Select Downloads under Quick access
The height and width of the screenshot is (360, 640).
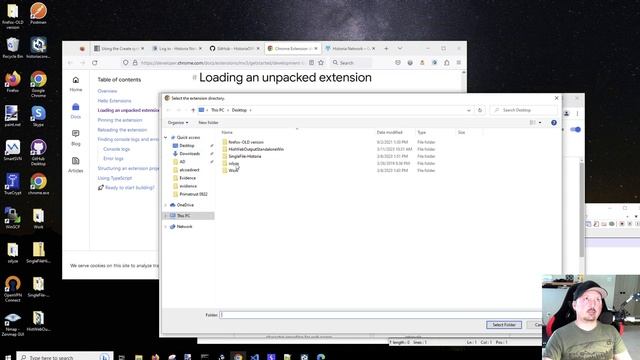pos(189,154)
